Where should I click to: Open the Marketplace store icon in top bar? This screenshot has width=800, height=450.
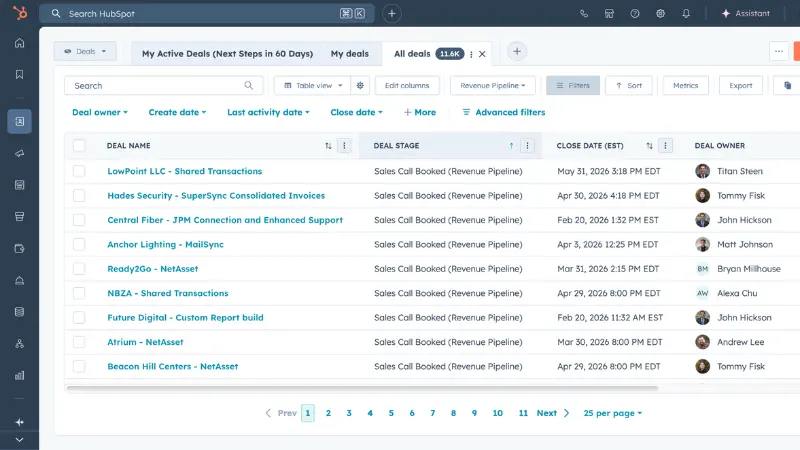[609, 14]
